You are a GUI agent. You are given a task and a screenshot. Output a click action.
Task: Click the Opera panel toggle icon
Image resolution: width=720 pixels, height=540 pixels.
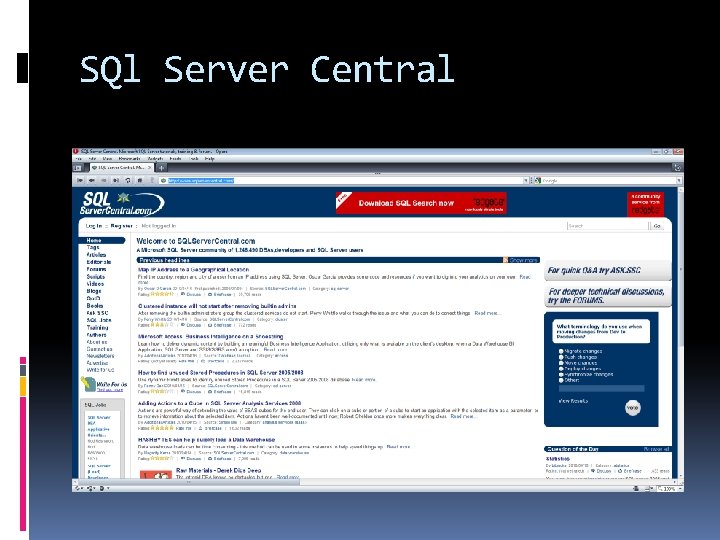click(78, 168)
